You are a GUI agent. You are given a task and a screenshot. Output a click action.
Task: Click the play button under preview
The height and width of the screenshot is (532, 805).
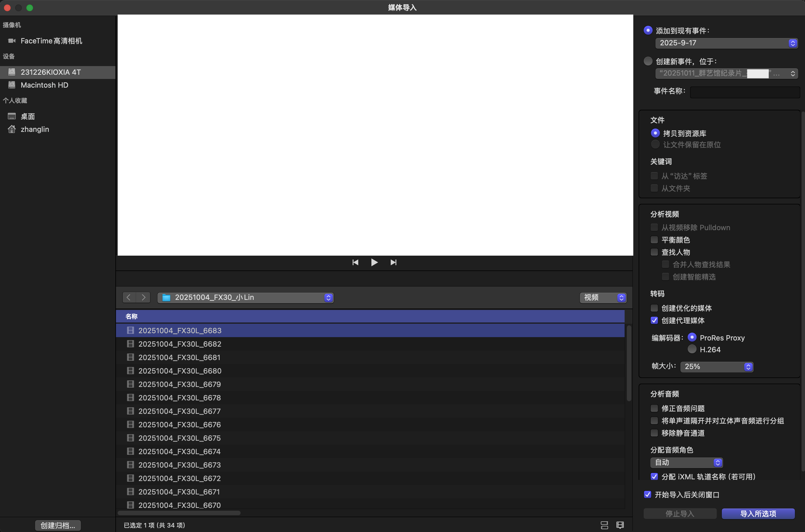[374, 262]
